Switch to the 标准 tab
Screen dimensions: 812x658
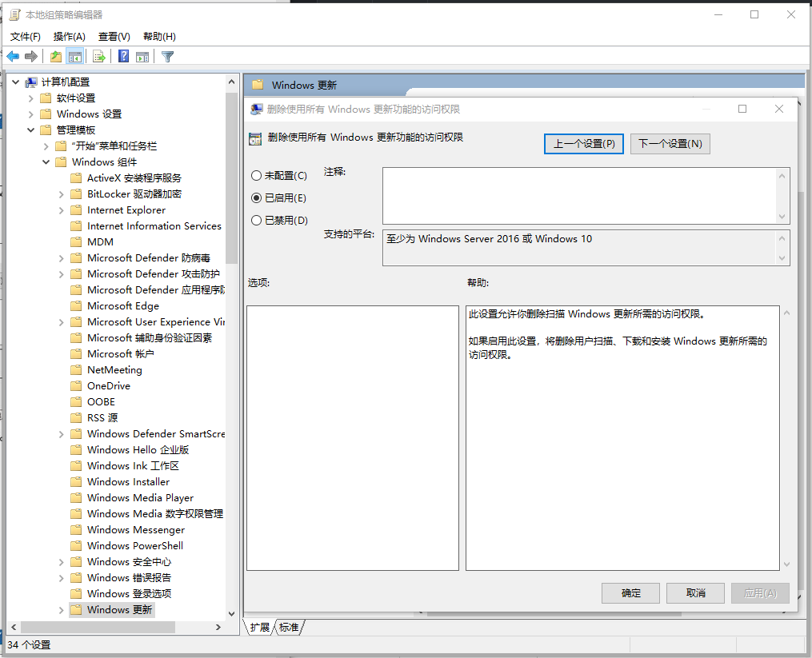289,628
